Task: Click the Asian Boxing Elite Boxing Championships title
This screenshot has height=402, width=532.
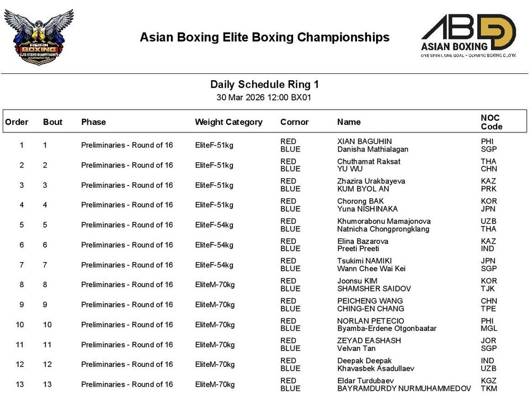Action: point(264,37)
